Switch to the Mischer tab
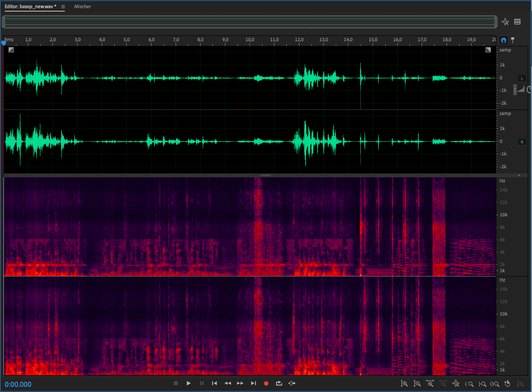 point(82,7)
